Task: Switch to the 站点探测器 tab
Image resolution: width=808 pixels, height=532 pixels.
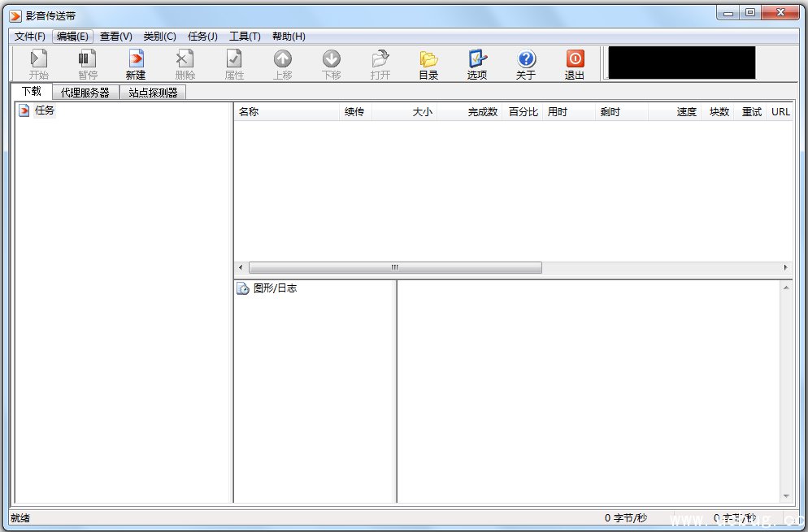Action: (x=153, y=93)
